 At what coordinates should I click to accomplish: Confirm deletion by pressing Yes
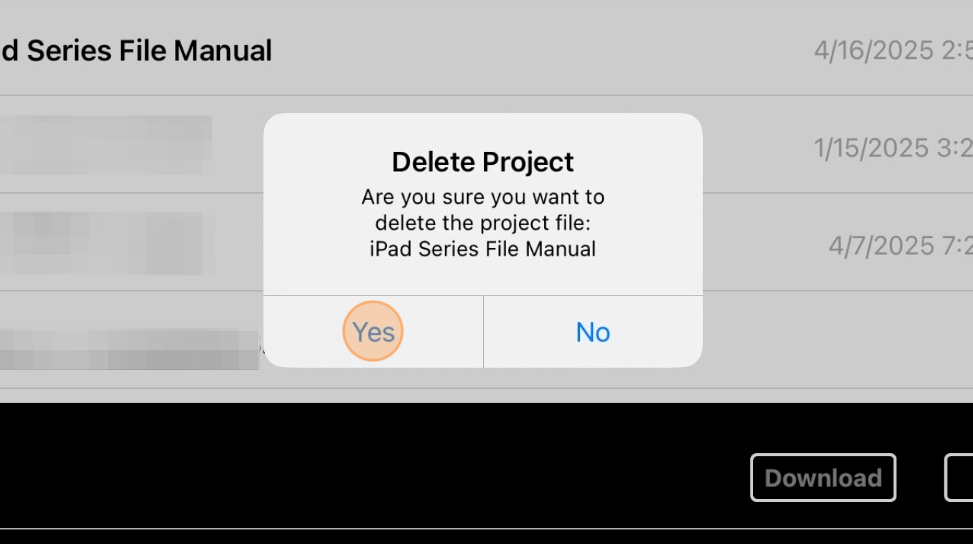[x=373, y=331]
